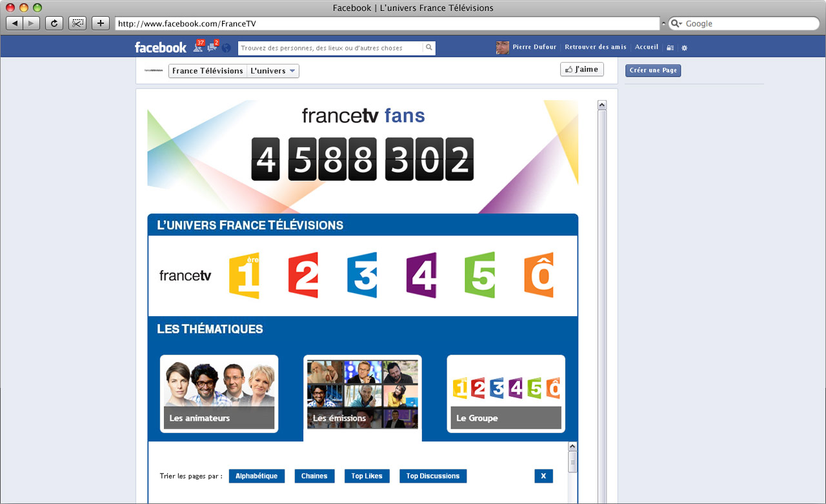This screenshot has width=826, height=504.
Task: Add bookmark with plus button
Action: (x=101, y=23)
